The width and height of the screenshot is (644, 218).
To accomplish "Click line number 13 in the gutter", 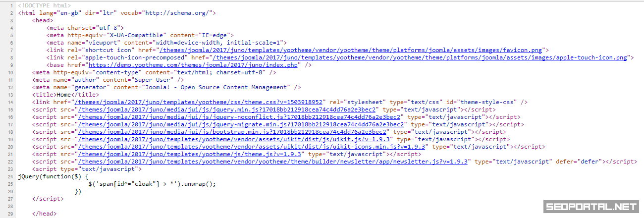I will coord(10,95).
